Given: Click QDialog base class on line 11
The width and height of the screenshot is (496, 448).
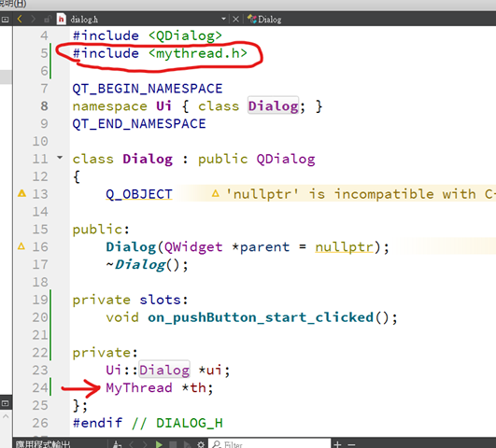Looking at the screenshot, I should pyautogui.click(x=286, y=159).
